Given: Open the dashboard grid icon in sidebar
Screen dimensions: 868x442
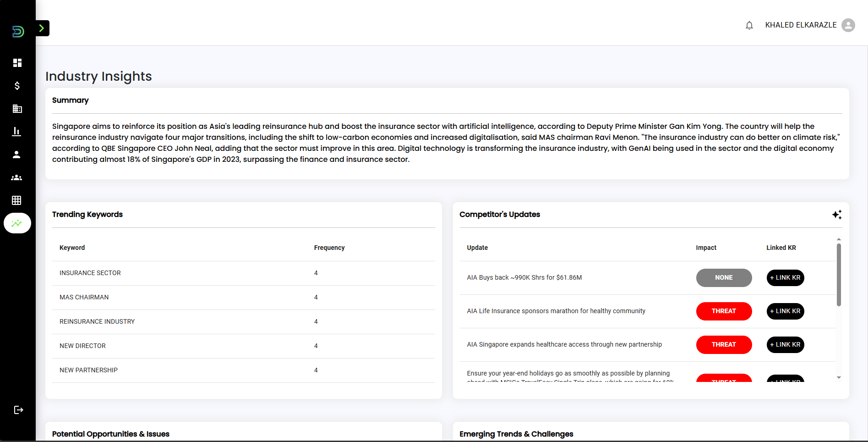Looking at the screenshot, I should [17, 63].
